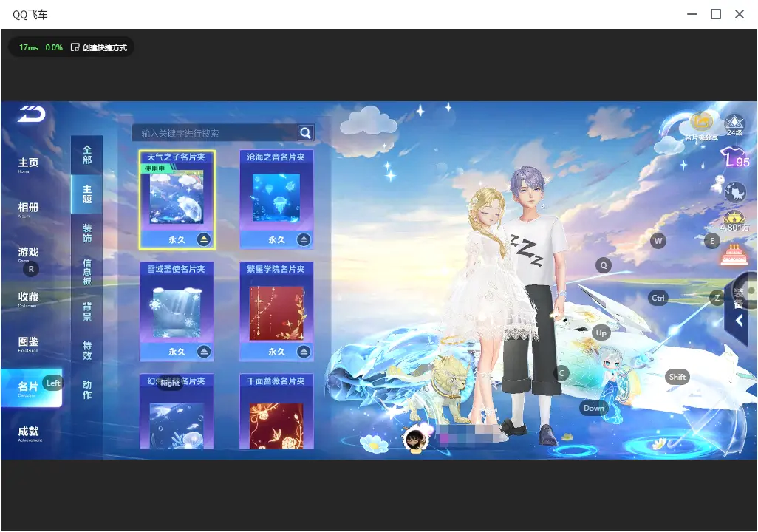
Task: Click eject icon on 繁星学院名片夹
Action: pyautogui.click(x=304, y=352)
